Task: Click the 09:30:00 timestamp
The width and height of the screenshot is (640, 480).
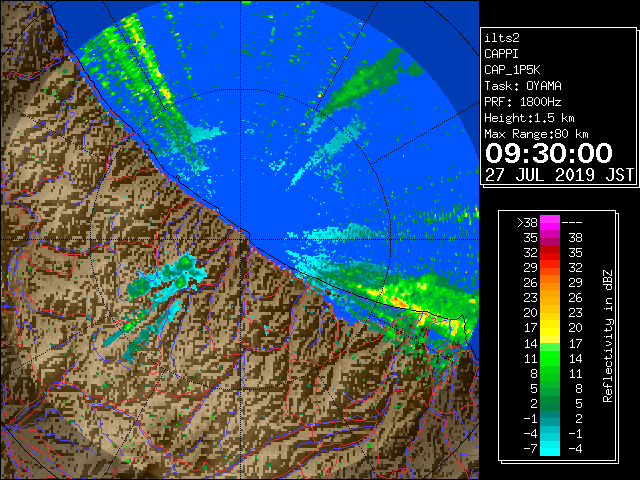Action: pos(549,153)
